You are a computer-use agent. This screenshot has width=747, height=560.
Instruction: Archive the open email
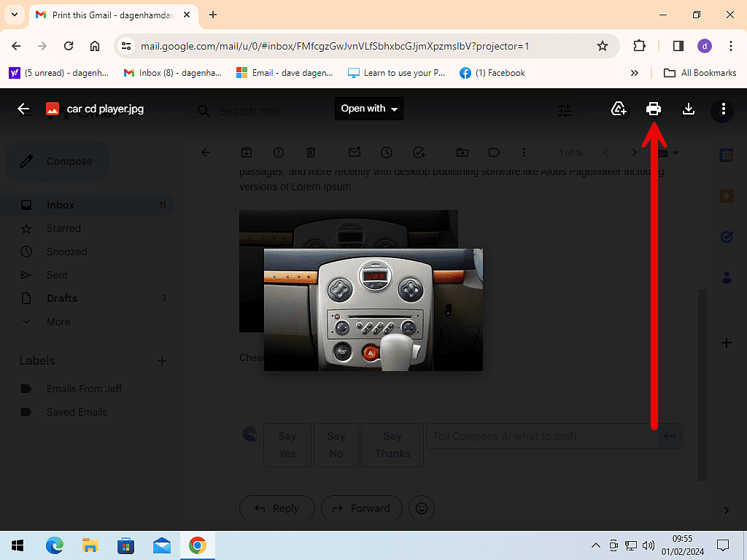pyautogui.click(x=247, y=152)
